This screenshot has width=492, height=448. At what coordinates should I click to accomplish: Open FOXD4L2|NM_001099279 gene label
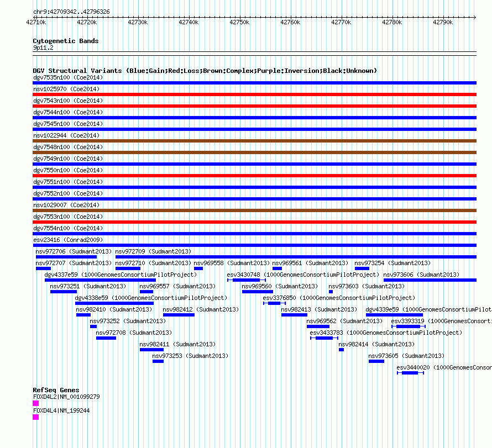(x=66, y=397)
